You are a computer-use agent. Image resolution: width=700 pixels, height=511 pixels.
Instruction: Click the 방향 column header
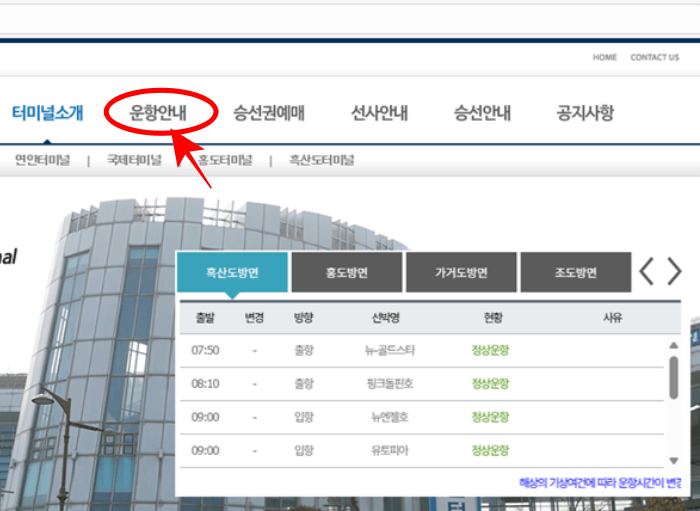pos(304,318)
